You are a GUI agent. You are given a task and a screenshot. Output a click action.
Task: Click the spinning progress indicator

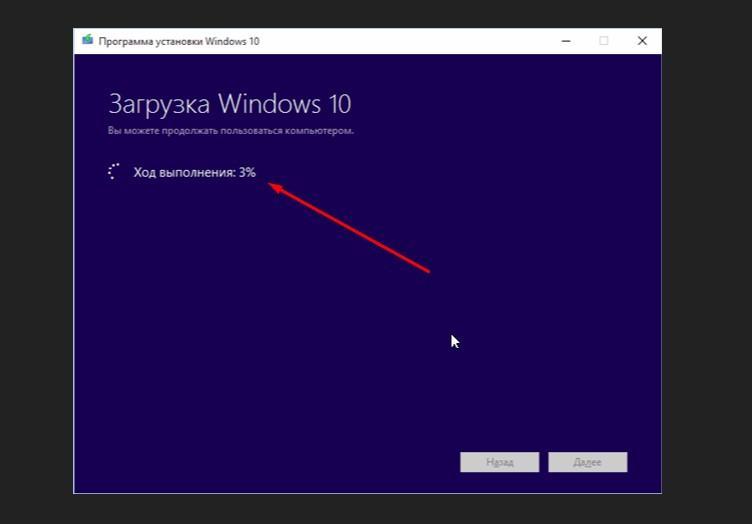pyautogui.click(x=114, y=172)
